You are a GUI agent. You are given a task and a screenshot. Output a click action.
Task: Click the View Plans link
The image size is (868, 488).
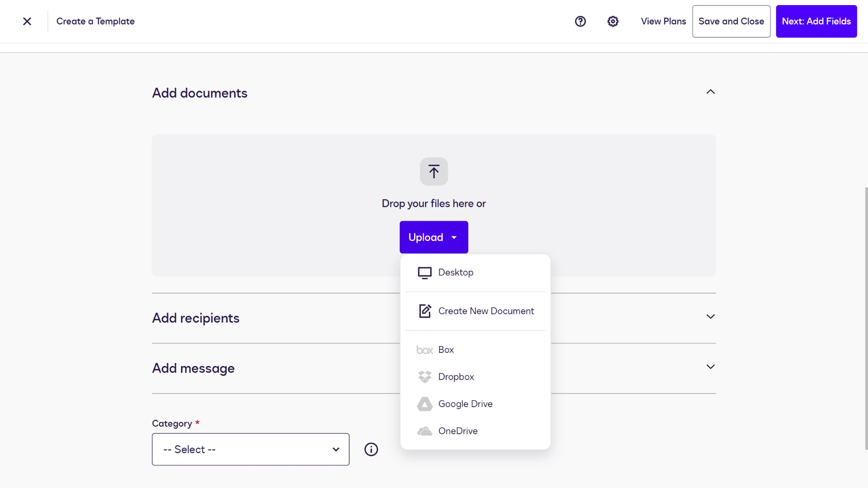click(x=663, y=21)
